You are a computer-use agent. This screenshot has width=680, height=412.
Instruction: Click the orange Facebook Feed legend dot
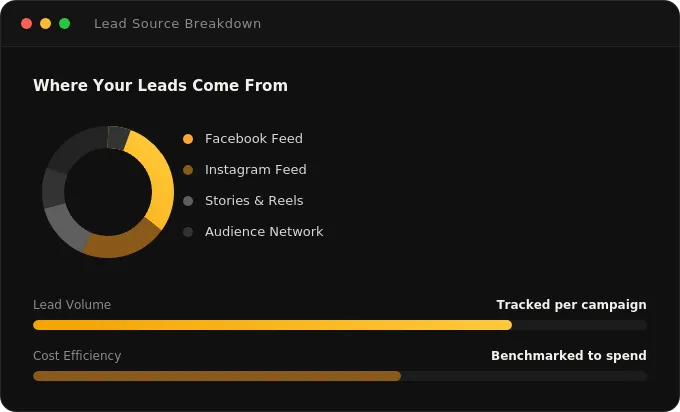(188, 139)
